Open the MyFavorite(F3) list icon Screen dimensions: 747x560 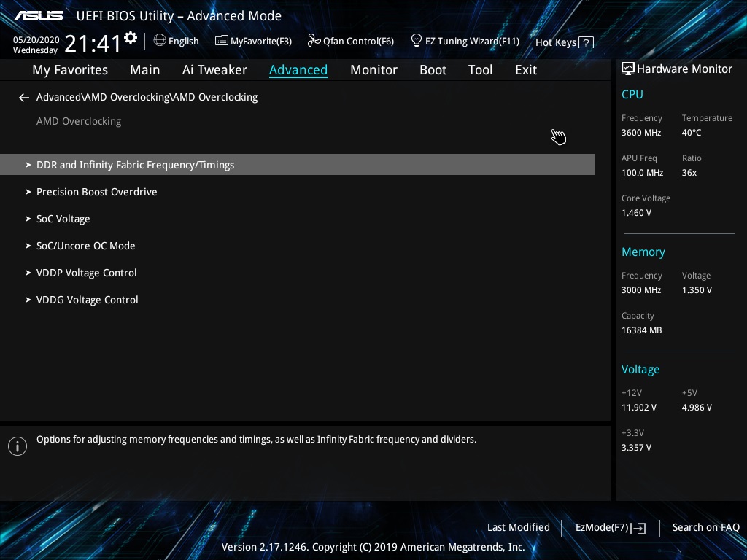pyautogui.click(x=222, y=41)
